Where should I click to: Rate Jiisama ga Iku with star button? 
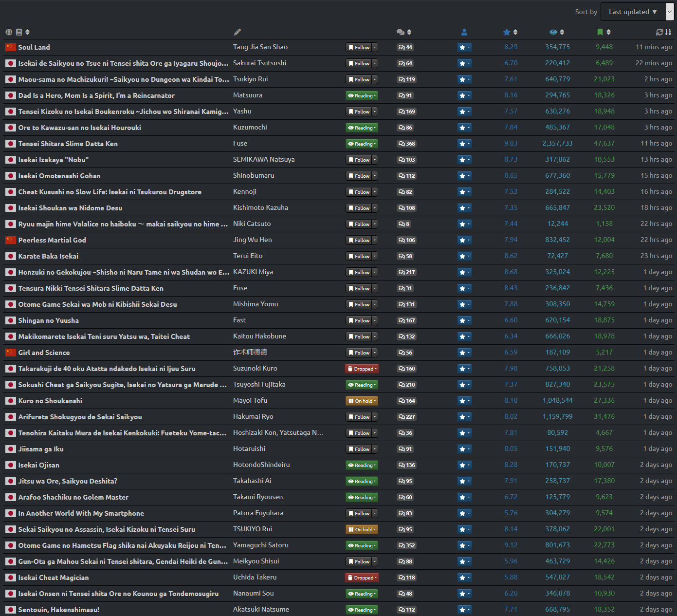pyautogui.click(x=464, y=449)
